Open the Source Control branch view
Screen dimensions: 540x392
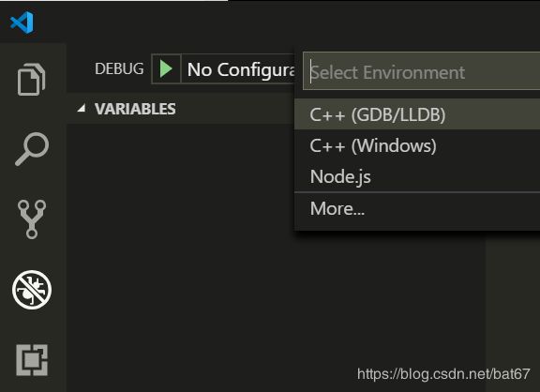32,219
